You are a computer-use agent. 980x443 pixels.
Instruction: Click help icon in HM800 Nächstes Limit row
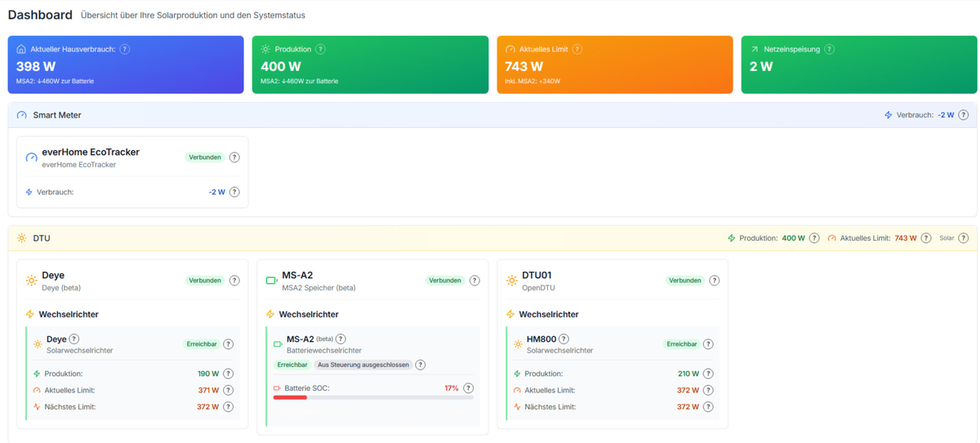708,406
